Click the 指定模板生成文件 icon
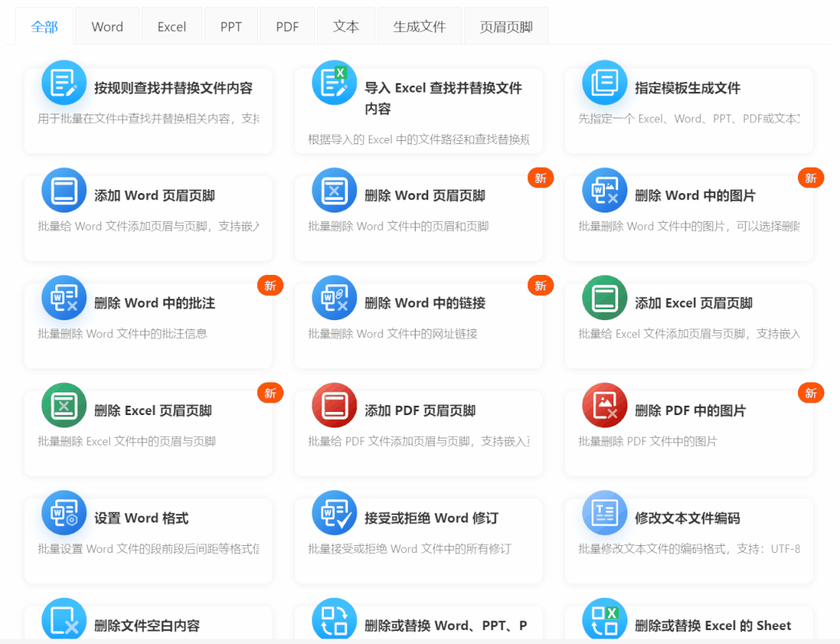 pos(604,83)
